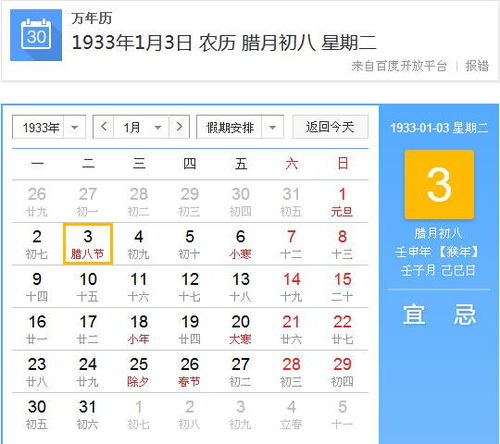The width and height of the screenshot is (500, 444).
Task: Select January 24 廿九
Action: (88, 372)
